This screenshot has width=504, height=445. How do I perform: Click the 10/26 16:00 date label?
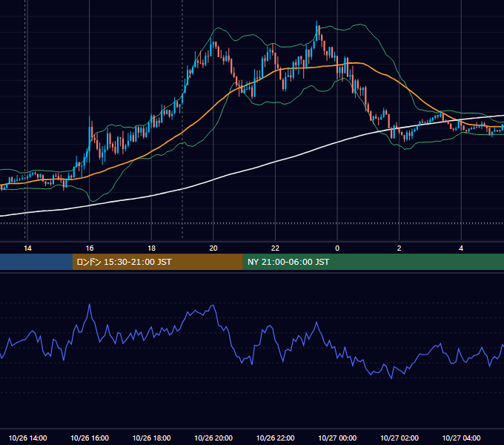(x=90, y=438)
